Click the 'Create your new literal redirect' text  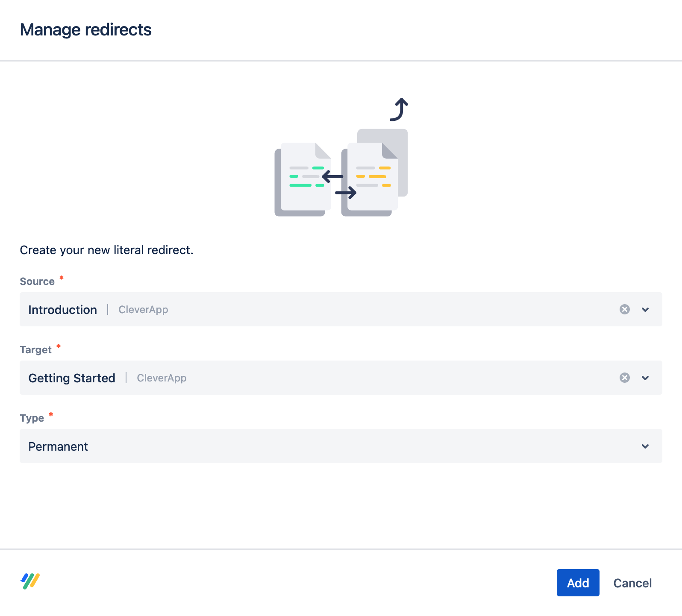pos(107,250)
